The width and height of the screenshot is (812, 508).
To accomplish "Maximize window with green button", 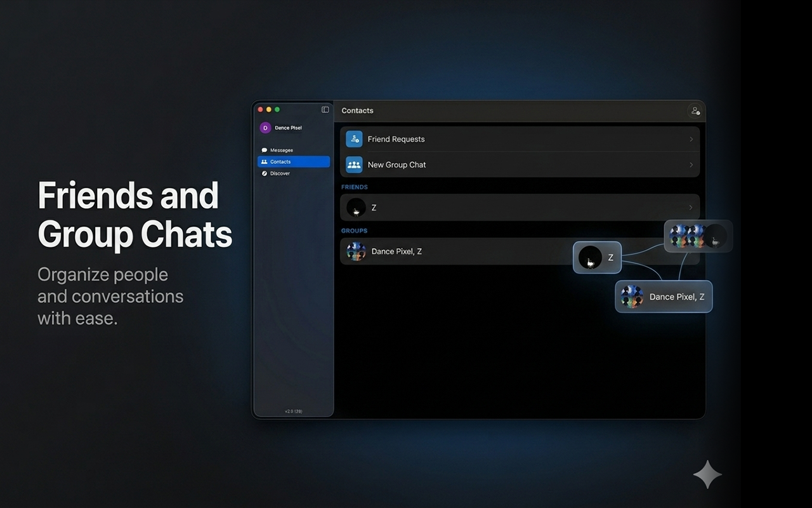I will [x=277, y=110].
